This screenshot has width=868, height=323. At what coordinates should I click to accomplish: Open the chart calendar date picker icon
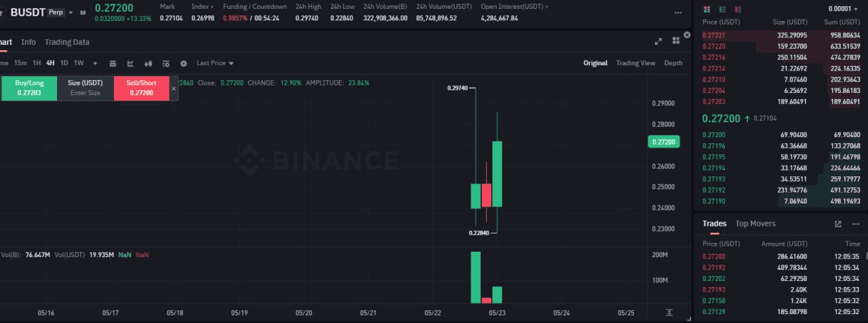(x=113, y=63)
